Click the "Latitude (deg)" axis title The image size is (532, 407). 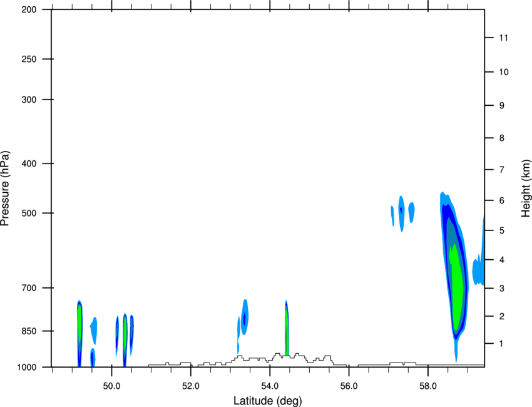coord(267,401)
